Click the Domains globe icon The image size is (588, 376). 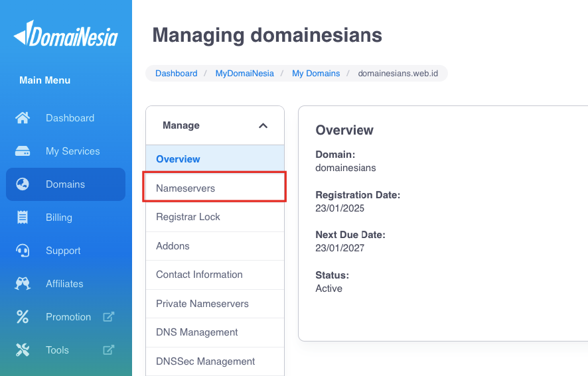pos(23,184)
